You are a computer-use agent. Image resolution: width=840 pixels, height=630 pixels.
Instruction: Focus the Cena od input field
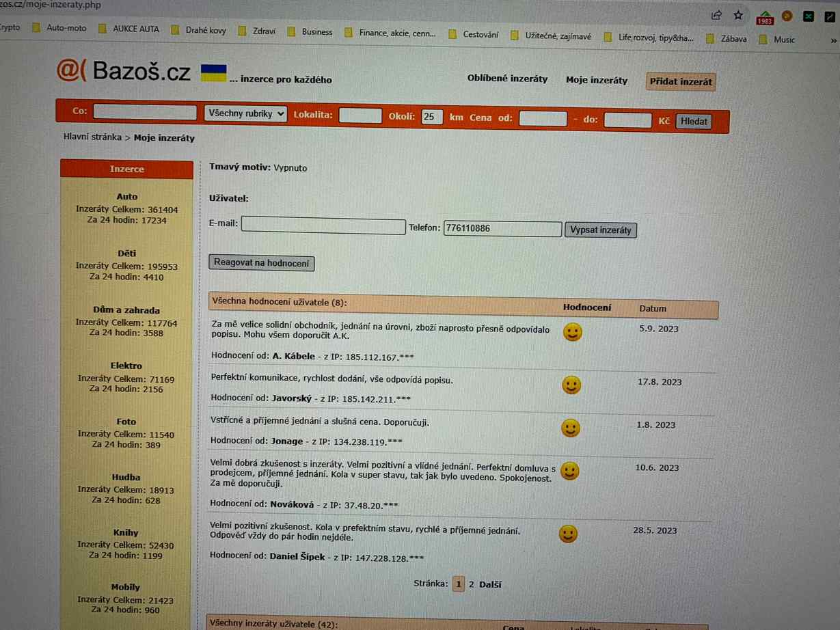(543, 119)
